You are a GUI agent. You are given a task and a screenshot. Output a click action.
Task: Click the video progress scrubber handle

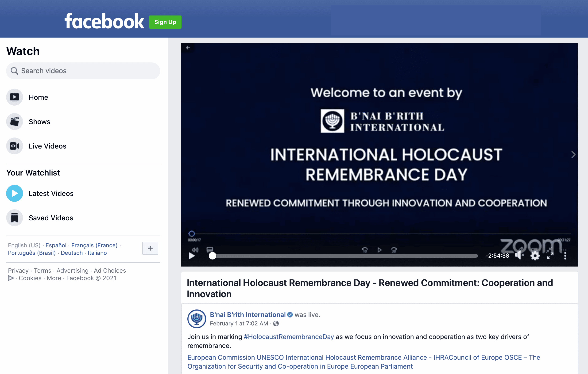[x=213, y=256]
